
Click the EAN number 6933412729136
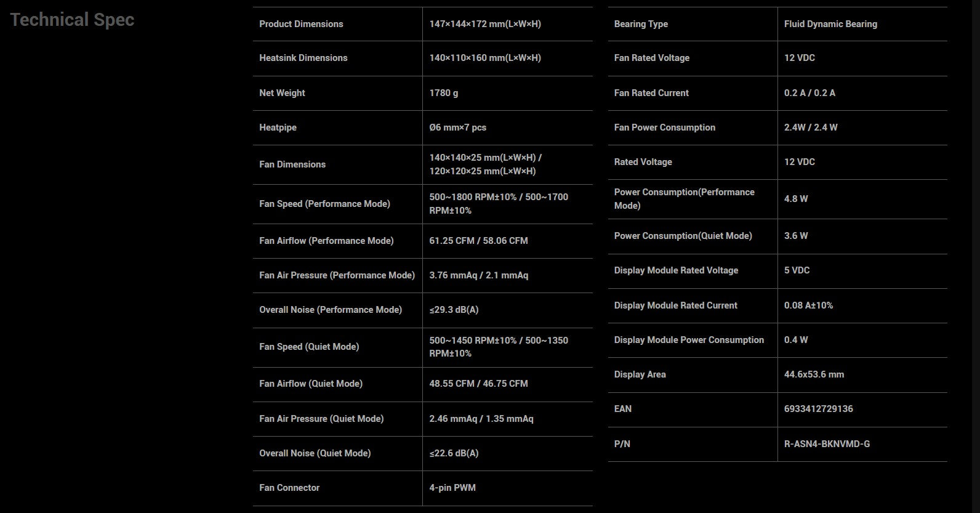[x=818, y=409]
